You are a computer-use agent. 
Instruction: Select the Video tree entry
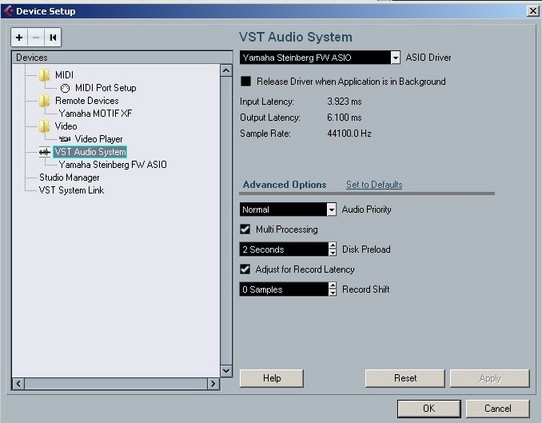tap(66, 126)
